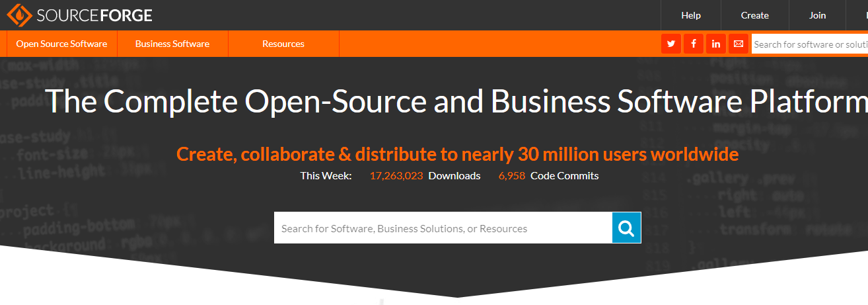This screenshot has height=305, width=868.
Task: Expand the Business Software menu
Action: click(172, 44)
